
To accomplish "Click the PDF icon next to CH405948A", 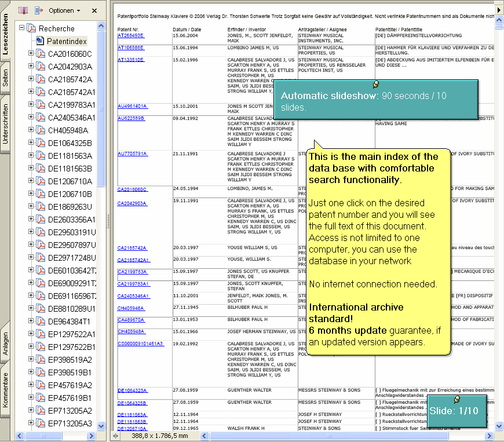I will pyautogui.click(x=41, y=130).
